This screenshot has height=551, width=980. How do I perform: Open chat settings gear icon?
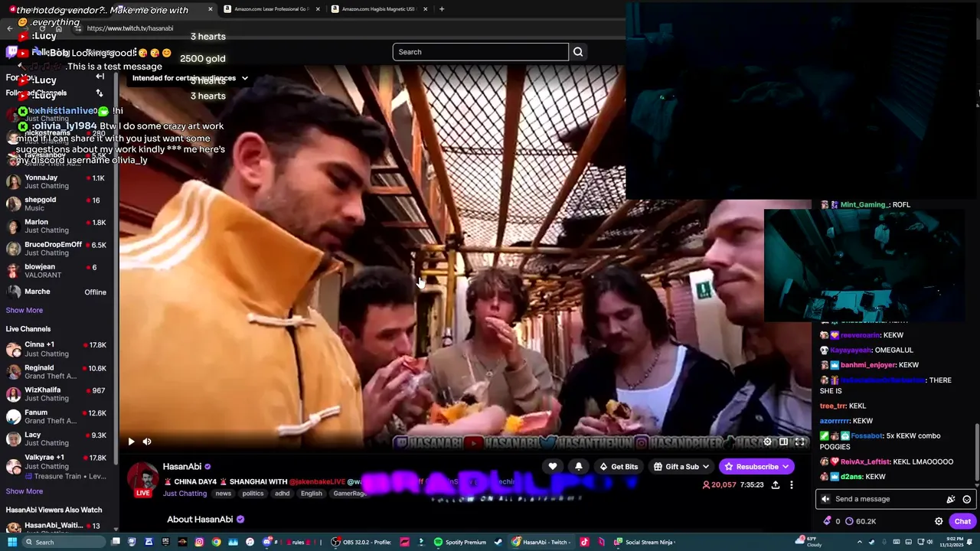(x=939, y=521)
